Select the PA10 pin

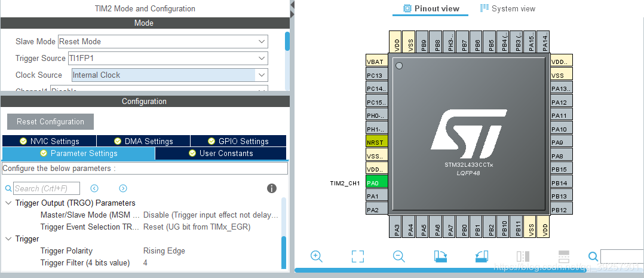pos(562,129)
